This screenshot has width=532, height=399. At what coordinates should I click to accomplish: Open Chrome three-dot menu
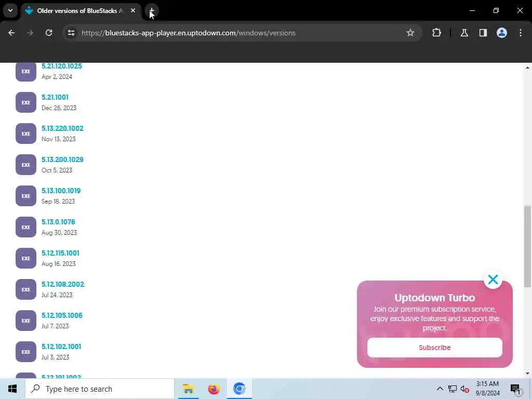(521, 33)
